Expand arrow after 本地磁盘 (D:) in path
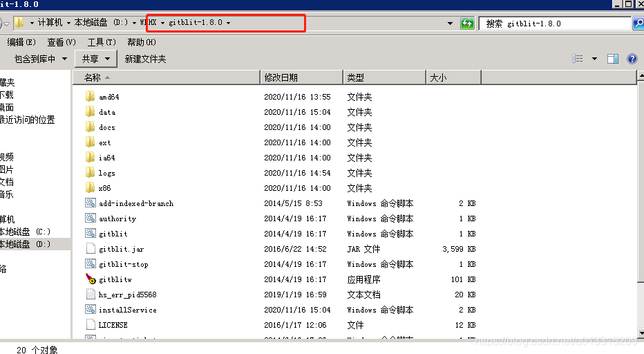The height and width of the screenshot is (354, 644). click(x=134, y=23)
